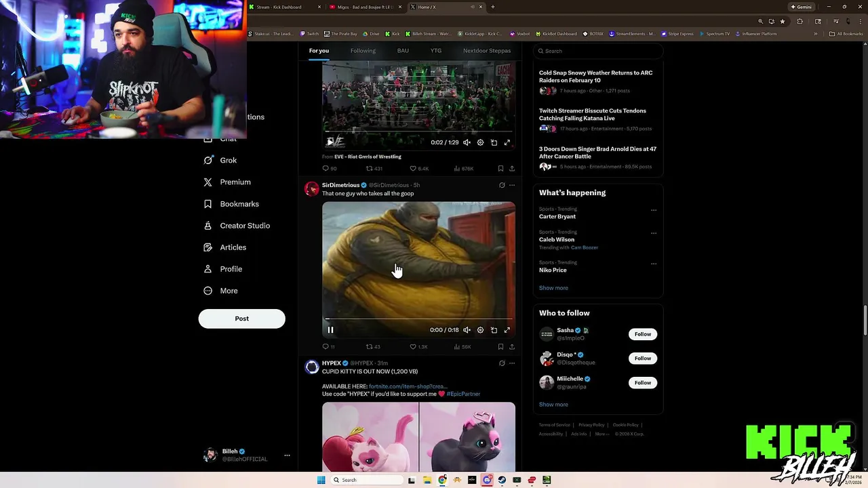868x488 pixels.
Task: Open Creator Studio in the sidebar
Action: pyautogui.click(x=237, y=226)
